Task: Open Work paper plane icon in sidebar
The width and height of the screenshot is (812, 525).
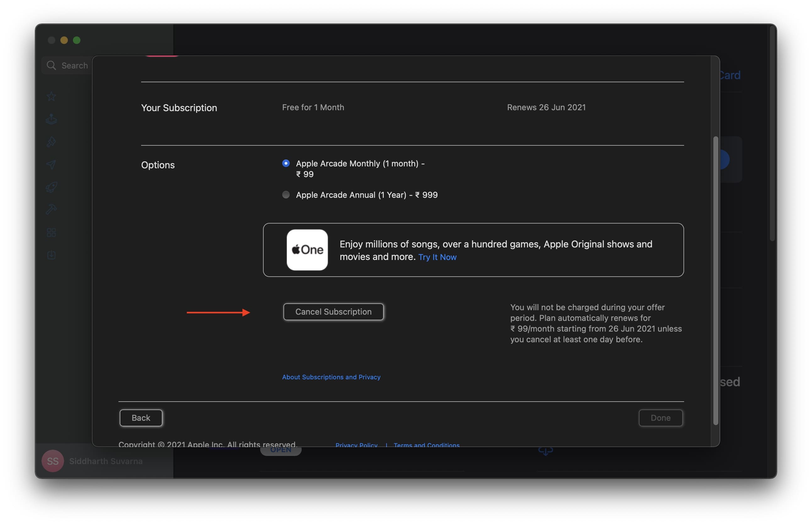Action: 51,164
